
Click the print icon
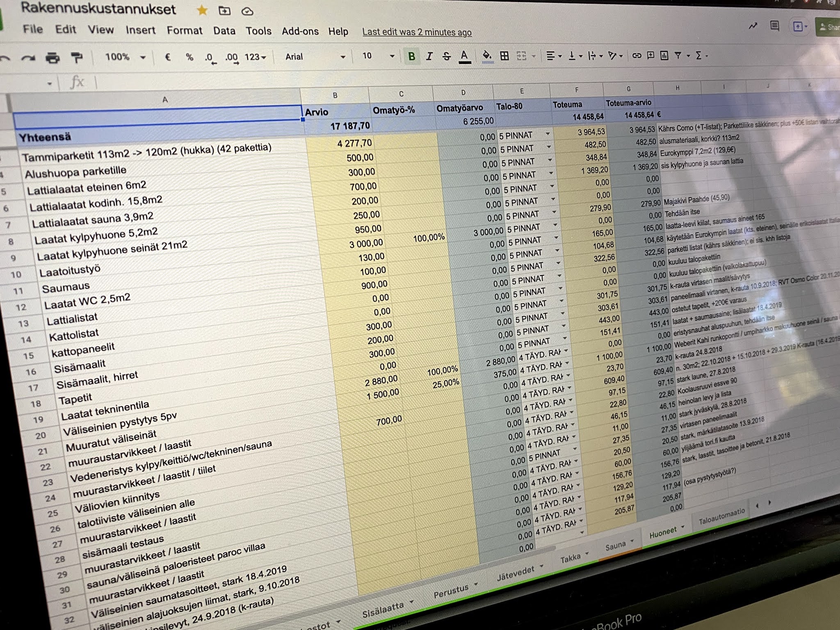pyautogui.click(x=52, y=58)
